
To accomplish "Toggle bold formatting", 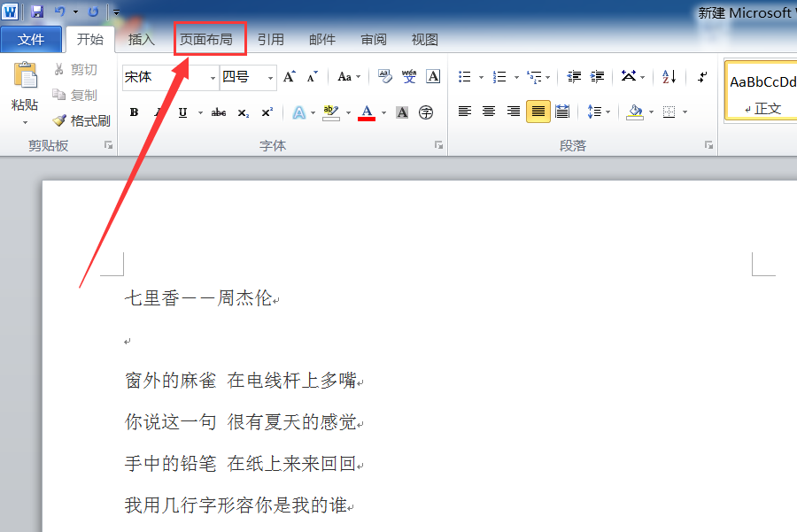I will click(135, 112).
